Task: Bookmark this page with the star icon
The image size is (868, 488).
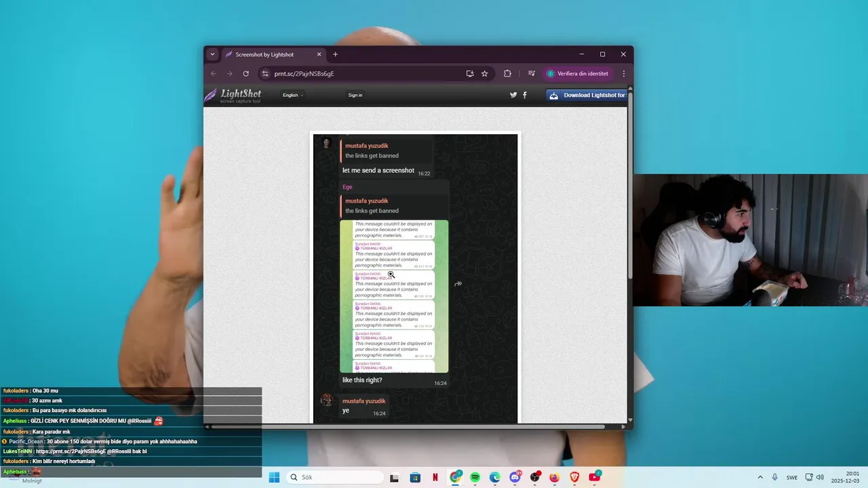Action: [x=484, y=73]
